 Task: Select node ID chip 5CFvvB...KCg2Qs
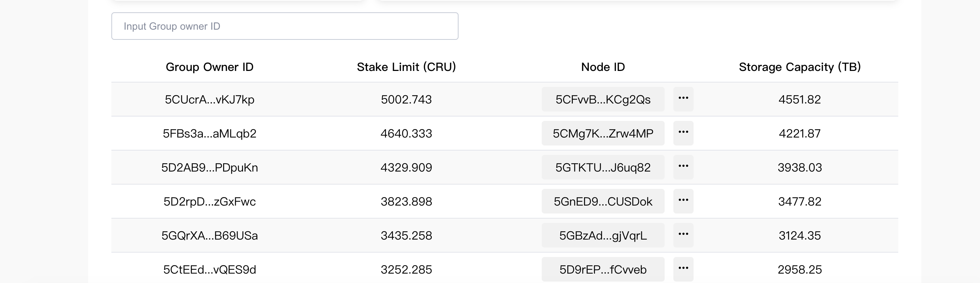point(603,100)
